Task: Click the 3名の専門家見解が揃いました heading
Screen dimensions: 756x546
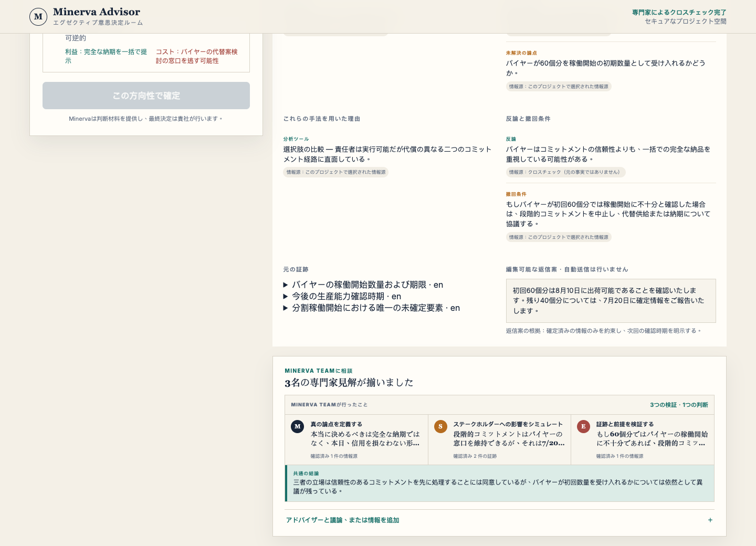Action: (349, 383)
